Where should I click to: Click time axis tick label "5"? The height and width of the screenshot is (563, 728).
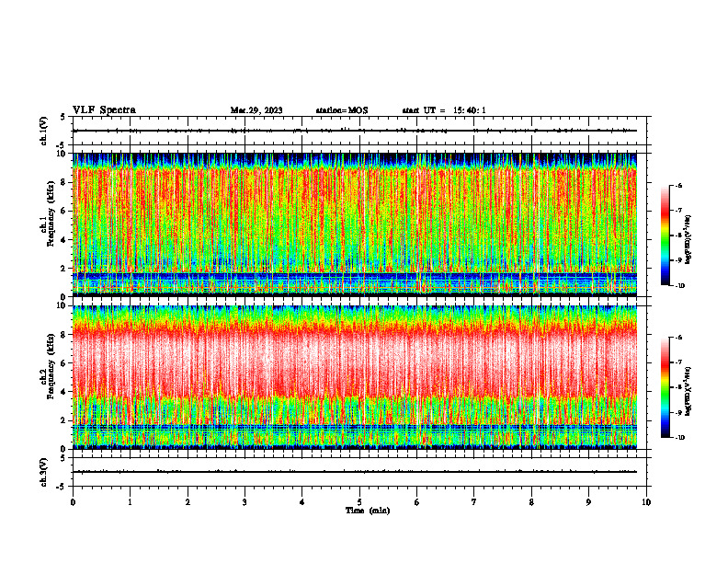click(359, 502)
